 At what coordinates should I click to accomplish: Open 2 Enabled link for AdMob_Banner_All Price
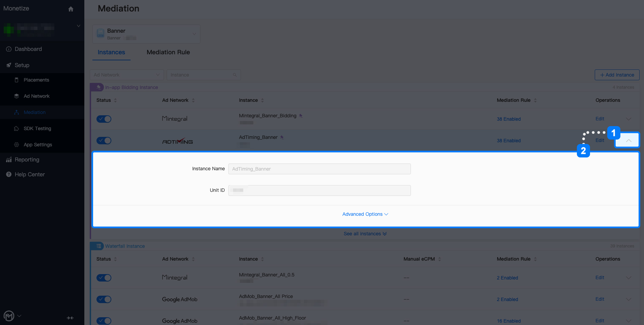[507, 299]
